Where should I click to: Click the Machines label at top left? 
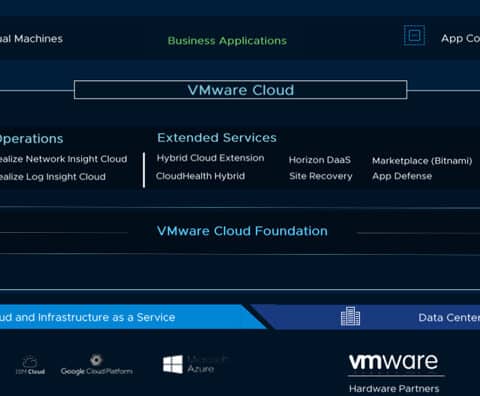coord(31,39)
